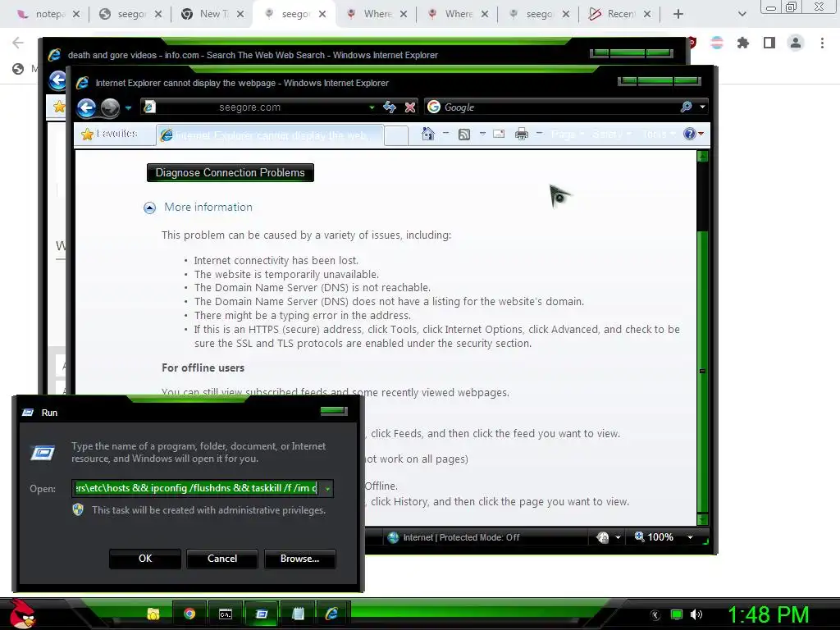Click the Read Mail envelope icon
The image size is (840, 630).
[499, 134]
